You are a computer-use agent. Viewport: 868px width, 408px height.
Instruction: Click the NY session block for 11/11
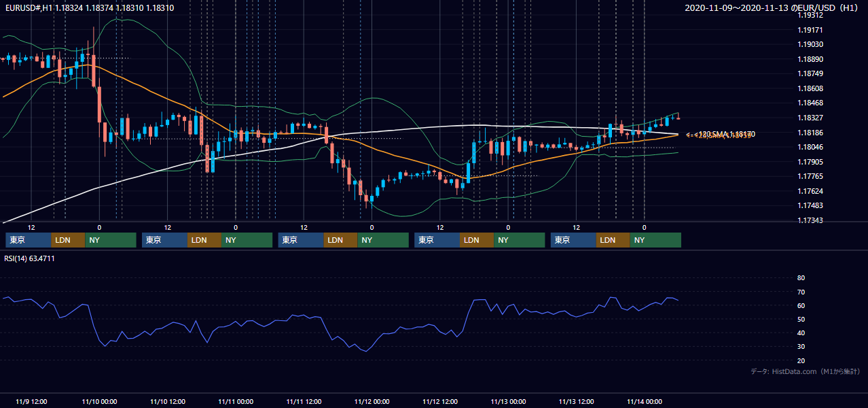[384, 240]
